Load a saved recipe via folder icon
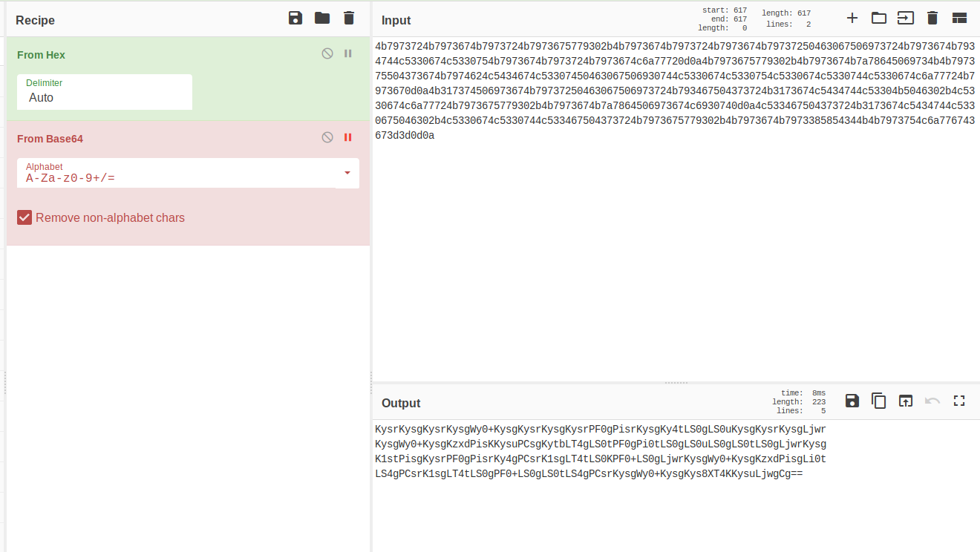Viewport: 980px width, 552px height. (x=322, y=19)
